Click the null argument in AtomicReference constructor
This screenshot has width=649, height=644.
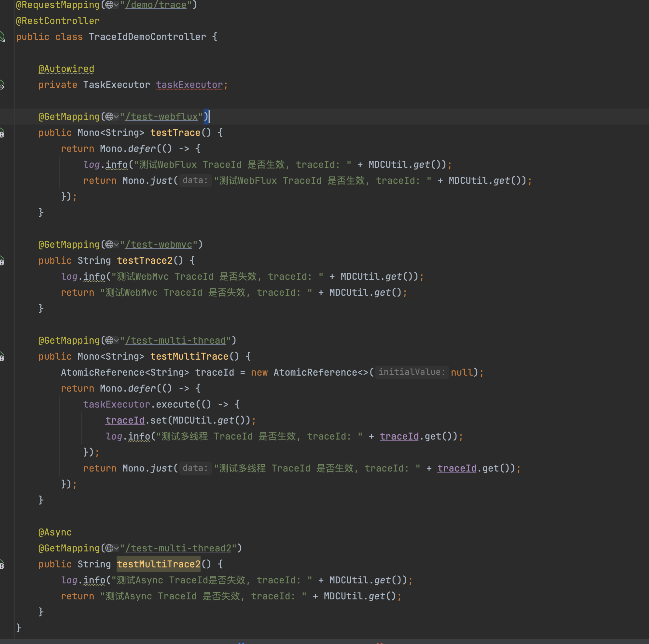[462, 373]
